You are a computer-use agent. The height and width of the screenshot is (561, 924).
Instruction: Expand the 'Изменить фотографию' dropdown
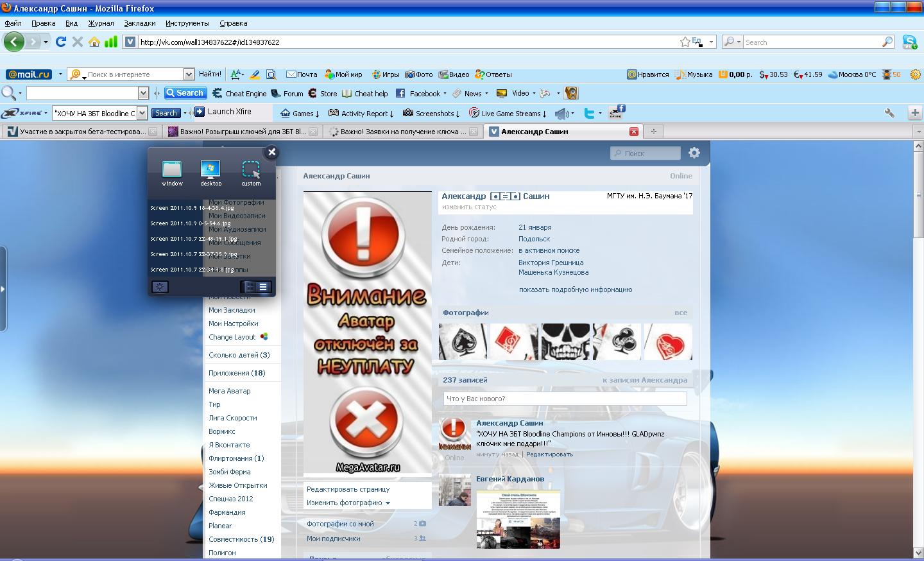coord(388,503)
